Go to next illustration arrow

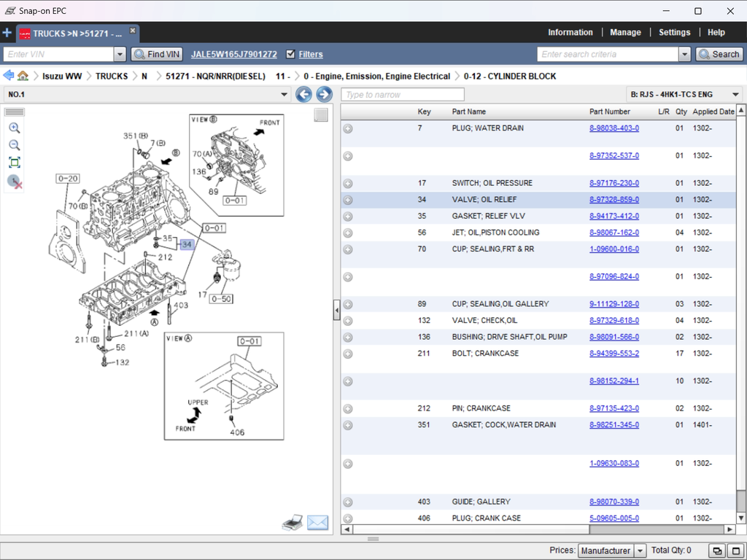point(324,94)
